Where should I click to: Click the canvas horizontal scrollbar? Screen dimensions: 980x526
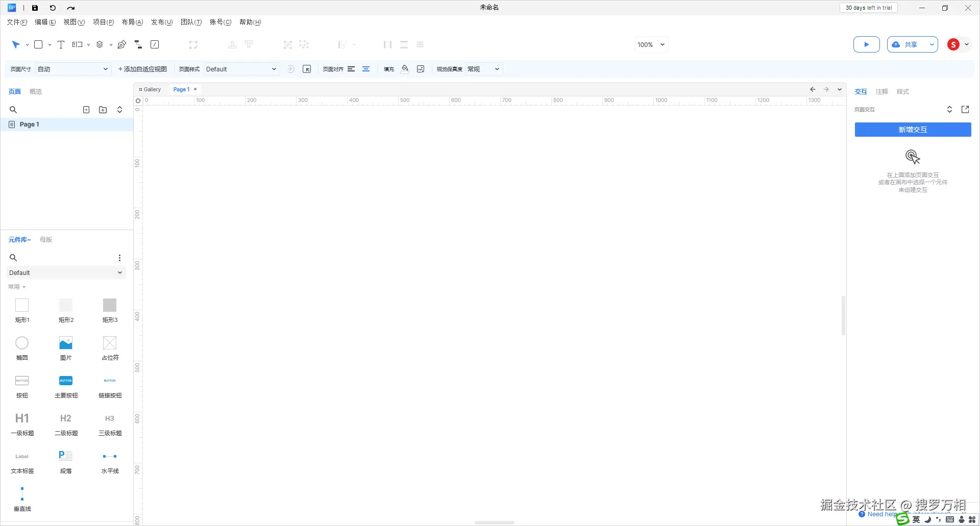(494, 522)
